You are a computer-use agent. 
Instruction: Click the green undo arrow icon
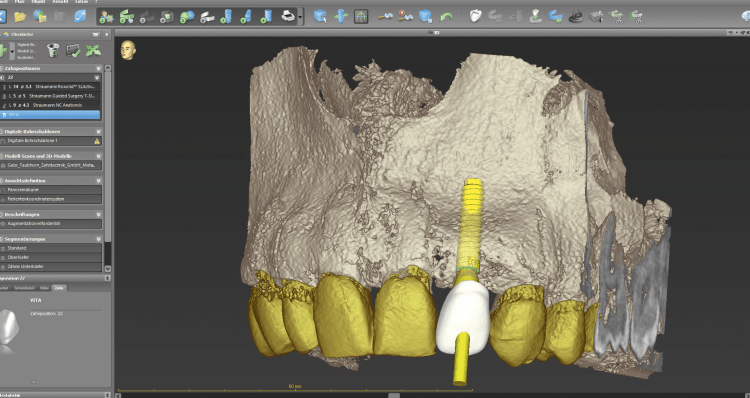[446, 17]
